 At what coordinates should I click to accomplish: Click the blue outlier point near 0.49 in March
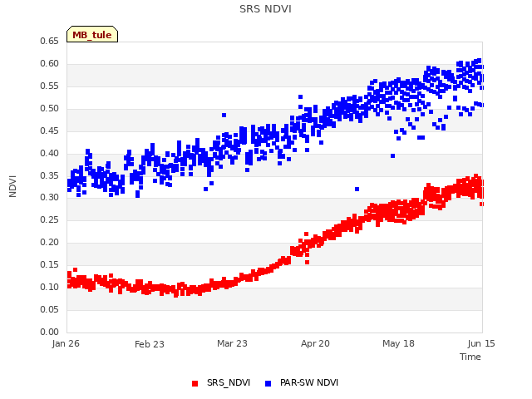(224, 115)
